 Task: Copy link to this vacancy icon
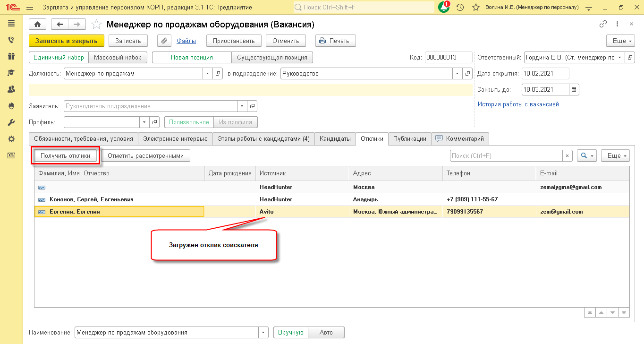[x=603, y=24]
